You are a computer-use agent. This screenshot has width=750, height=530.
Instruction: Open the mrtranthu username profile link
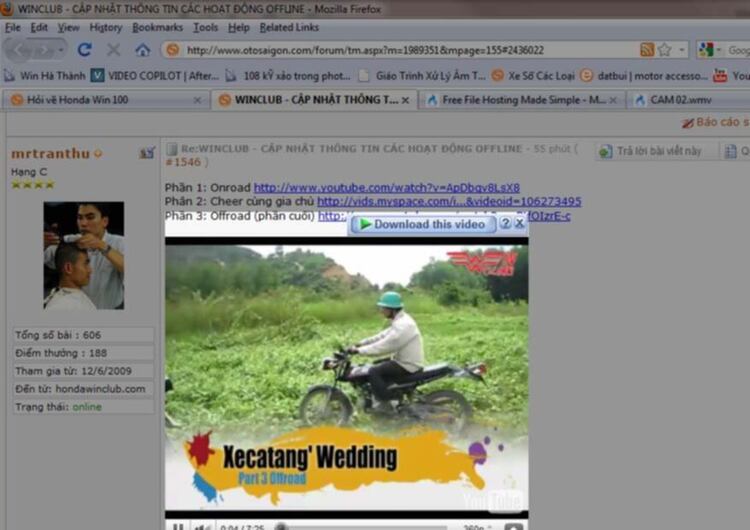51,154
